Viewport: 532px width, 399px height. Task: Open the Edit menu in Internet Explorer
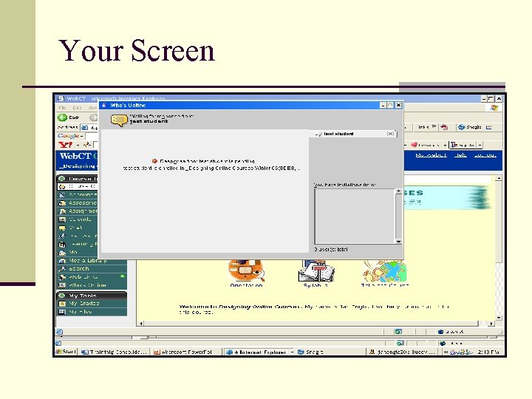(x=77, y=108)
